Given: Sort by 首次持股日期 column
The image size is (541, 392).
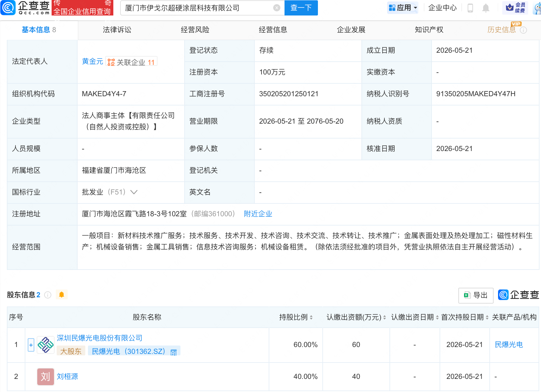Looking at the screenshot, I should coord(487,318).
